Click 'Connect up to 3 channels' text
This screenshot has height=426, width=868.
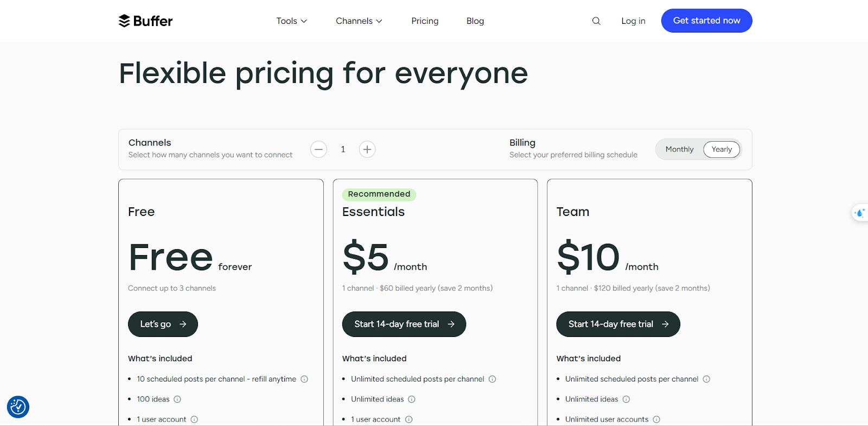(172, 288)
